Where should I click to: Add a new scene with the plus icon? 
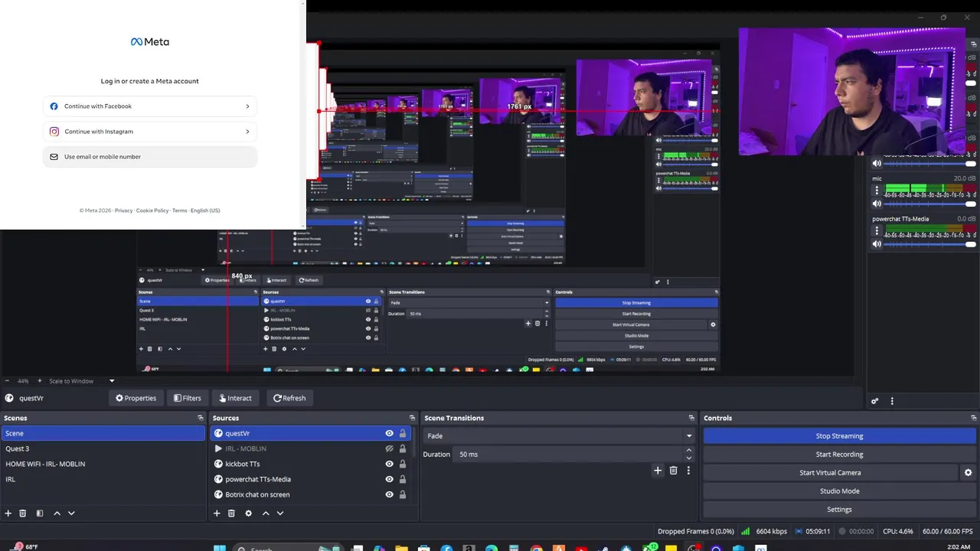click(x=8, y=514)
